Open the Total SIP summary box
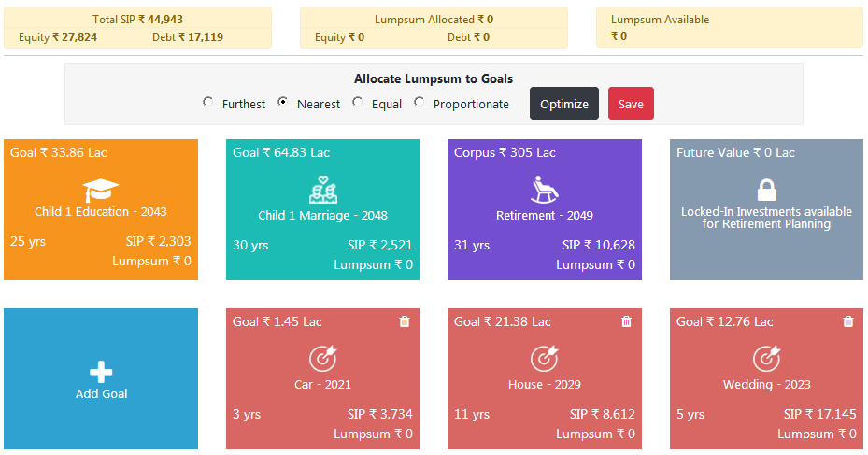Screen dimensions: 868x455 pos(137,28)
